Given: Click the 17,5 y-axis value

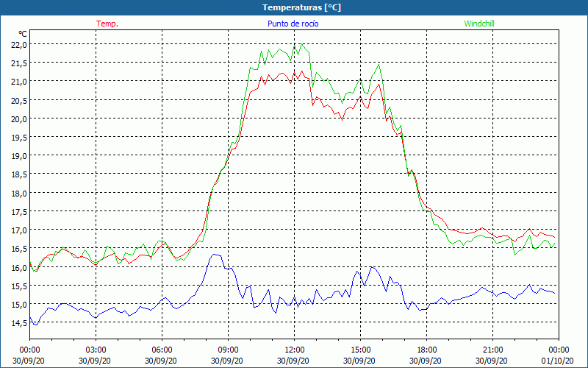Looking at the screenshot, I should (20, 212).
